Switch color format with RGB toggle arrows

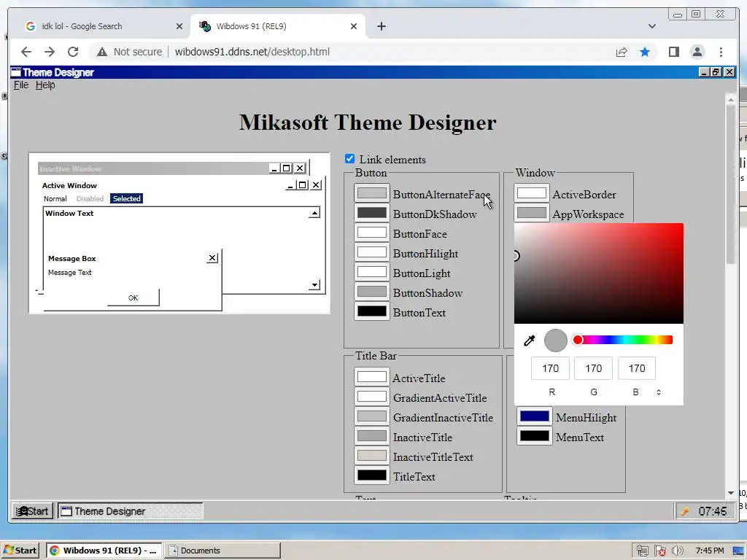coord(659,392)
